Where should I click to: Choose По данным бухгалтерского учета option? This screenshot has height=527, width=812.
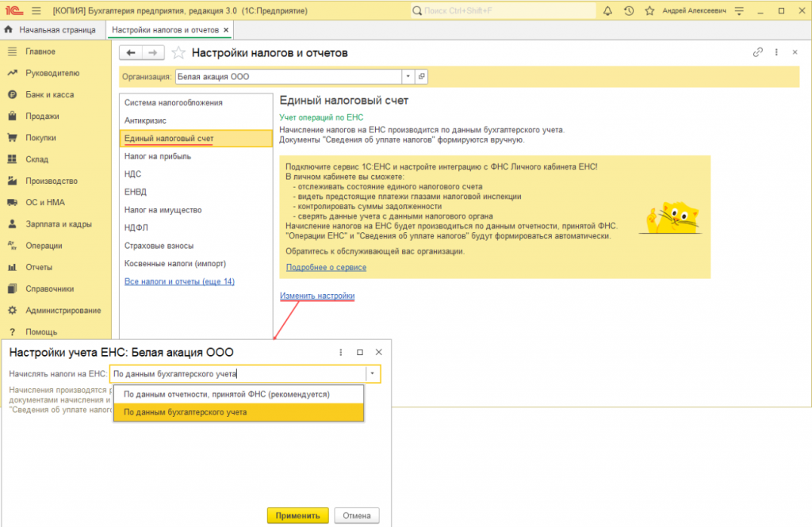239,413
